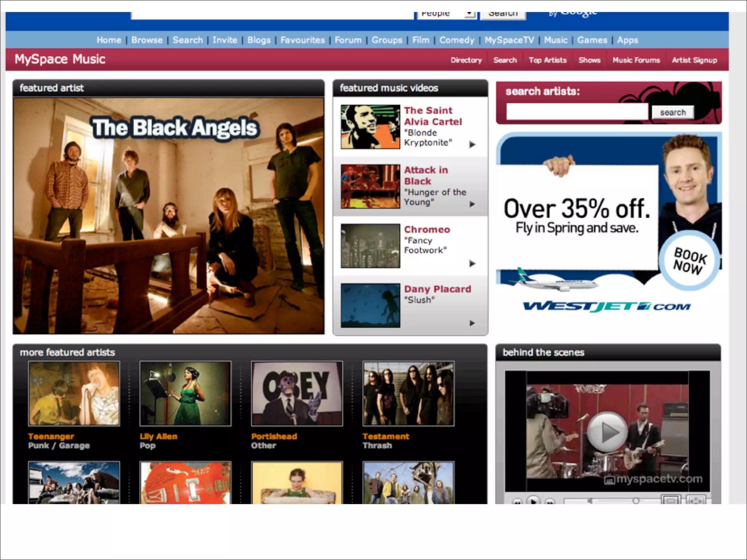This screenshot has width=747, height=560.
Task: Open the Testament artist thumbnail
Action: tap(409, 394)
